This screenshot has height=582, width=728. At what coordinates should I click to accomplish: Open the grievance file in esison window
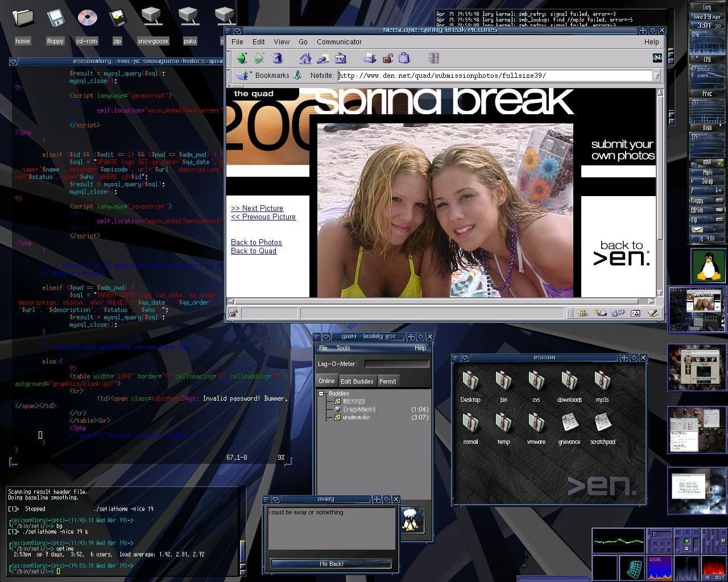point(569,428)
